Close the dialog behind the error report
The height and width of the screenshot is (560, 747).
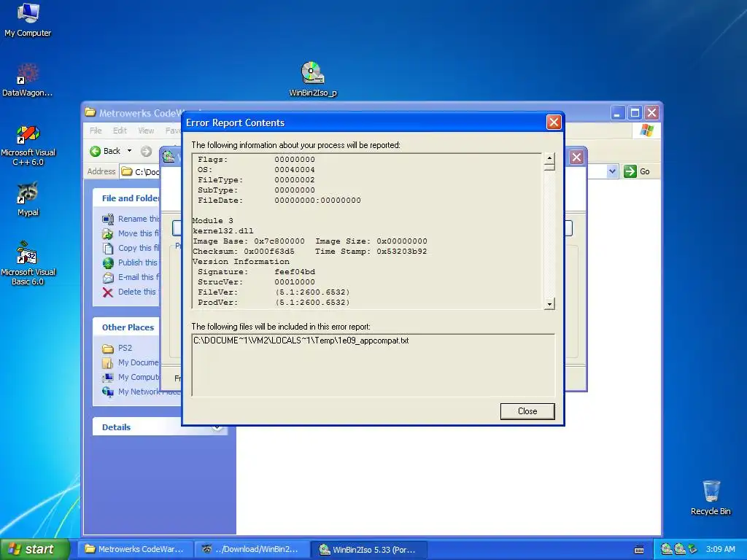click(576, 157)
